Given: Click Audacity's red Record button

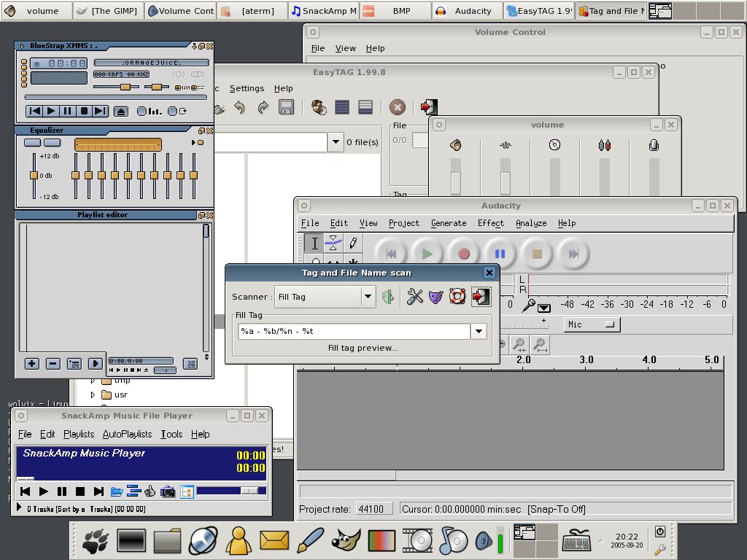Looking at the screenshot, I should (463, 254).
